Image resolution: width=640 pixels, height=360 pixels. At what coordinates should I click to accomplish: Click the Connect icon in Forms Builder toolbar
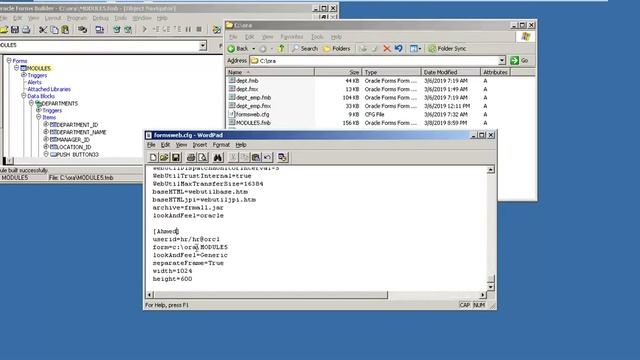(82, 29)
